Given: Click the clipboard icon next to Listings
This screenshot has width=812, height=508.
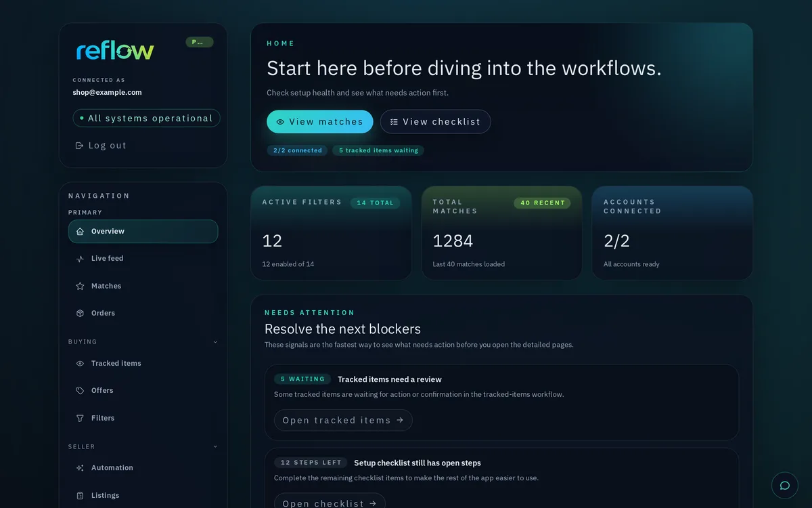Looking at the screenshot, I should [x=80, y=496].
